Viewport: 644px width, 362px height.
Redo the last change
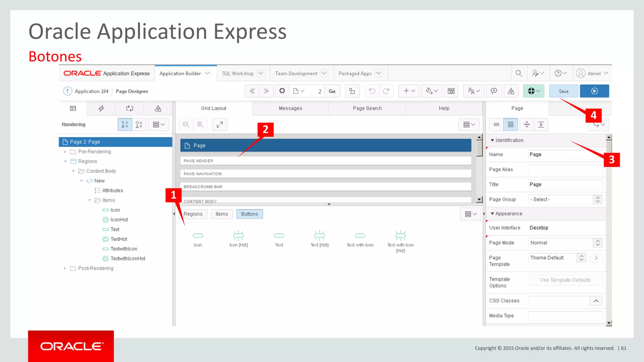[386, 91]
